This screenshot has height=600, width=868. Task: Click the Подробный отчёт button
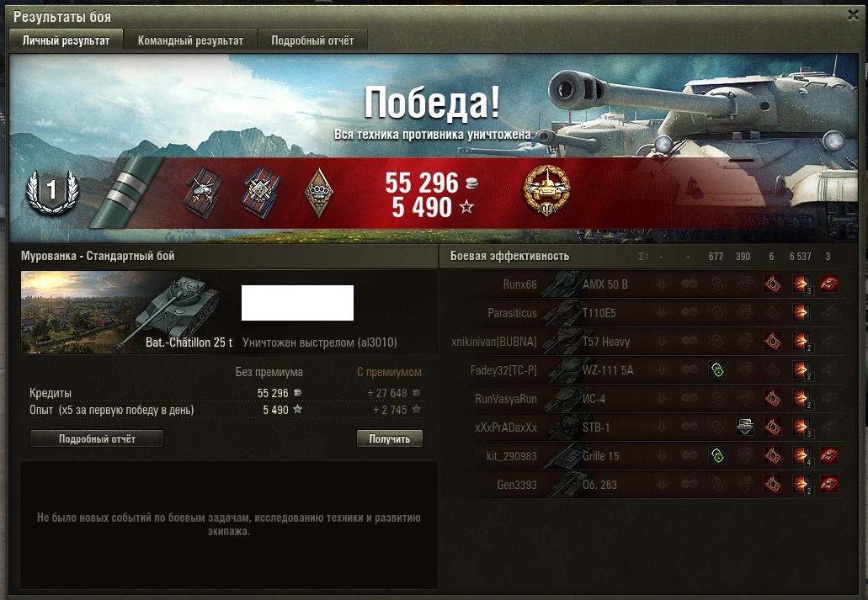coord(97,438)
